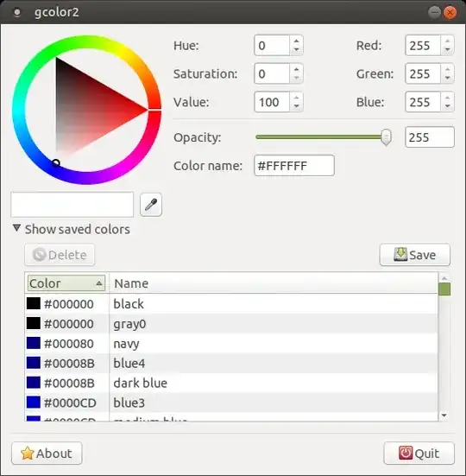The image size is (466, 476).
Task: Click the black ring marker on hue wheel
Action: click(x=56, y=163)
